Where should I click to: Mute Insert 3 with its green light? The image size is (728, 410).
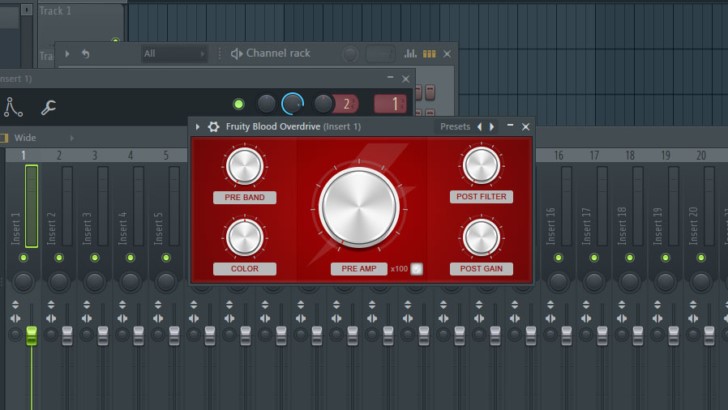click(x=95, y=258)
